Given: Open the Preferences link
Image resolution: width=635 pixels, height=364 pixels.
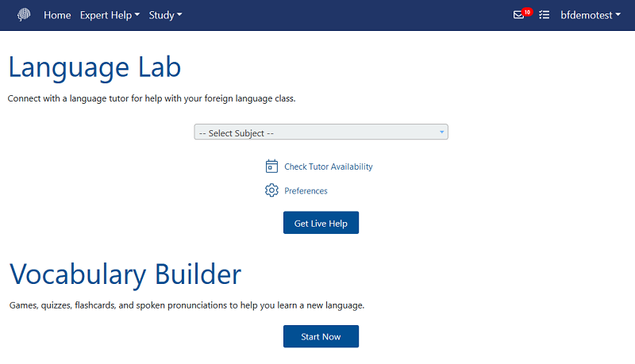Looking at the screenshot, I should click(306, 190).
